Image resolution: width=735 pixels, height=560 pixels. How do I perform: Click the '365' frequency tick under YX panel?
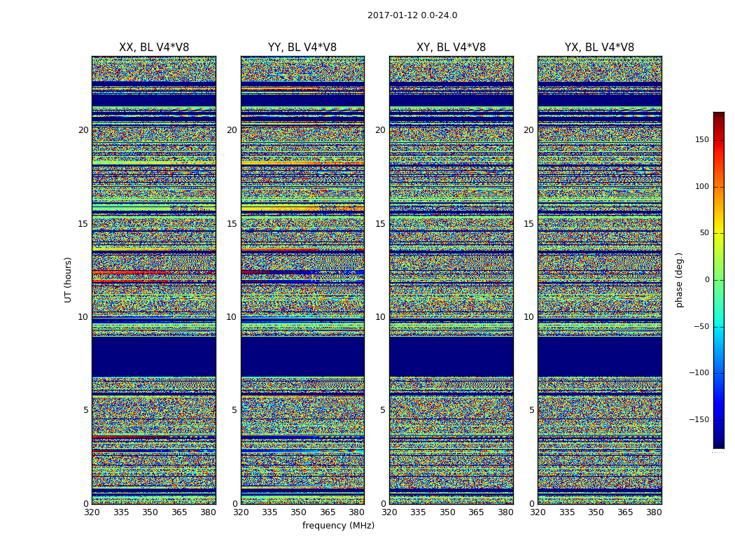[x=625, y=512]
